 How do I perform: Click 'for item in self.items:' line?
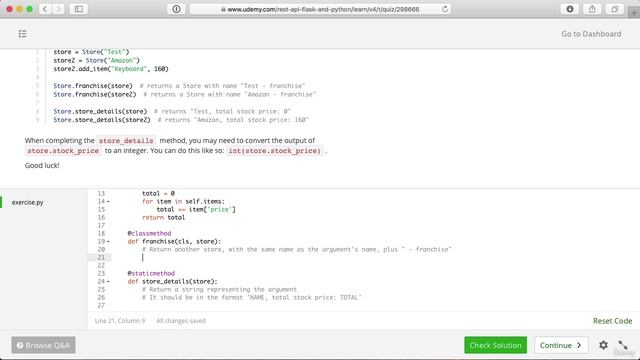click(x=183, y=201)
